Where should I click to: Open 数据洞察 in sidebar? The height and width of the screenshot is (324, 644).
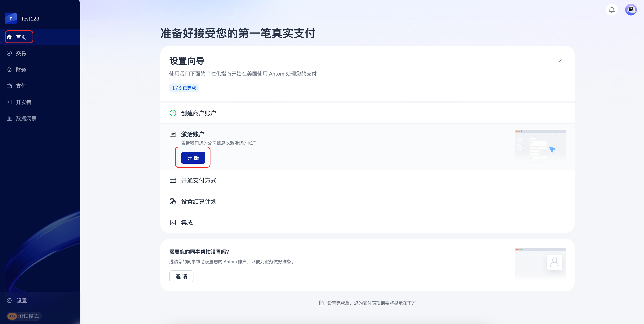(x=26, y=118)
